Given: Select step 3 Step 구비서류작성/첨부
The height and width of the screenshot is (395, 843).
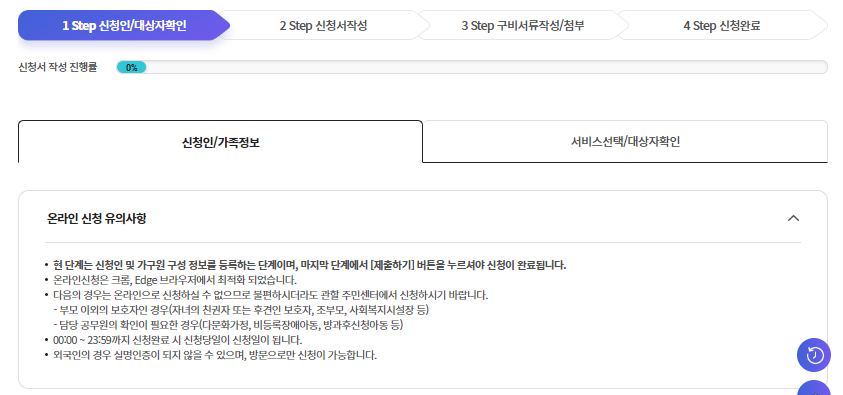Looking at the screenshot, I should [523, 25].
